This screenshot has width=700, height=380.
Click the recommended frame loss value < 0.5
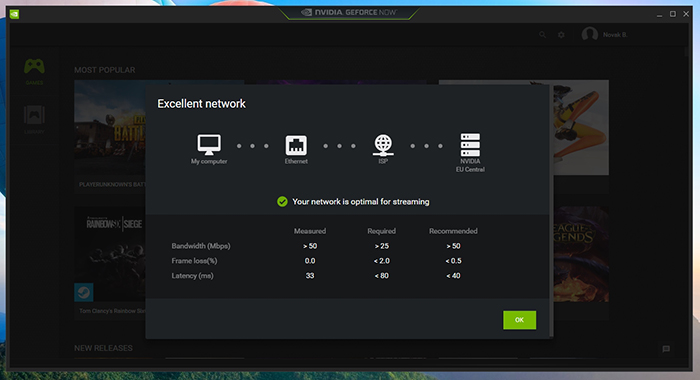(454, 261)
